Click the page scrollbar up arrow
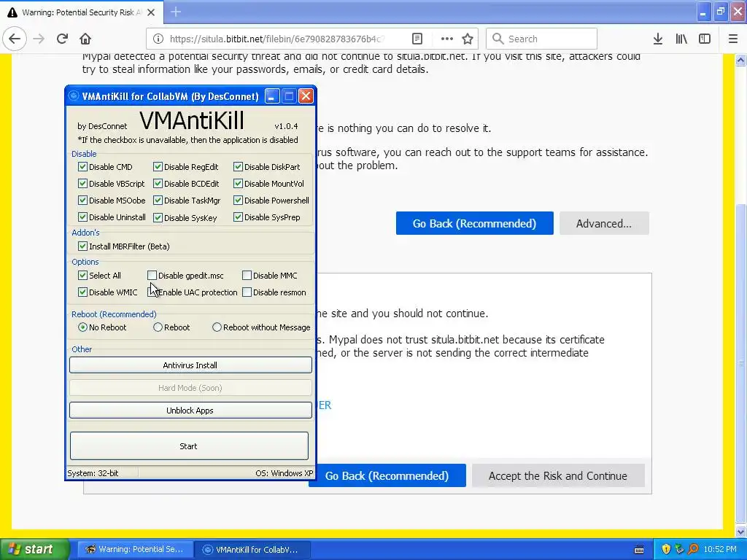 tap(740, 60)
